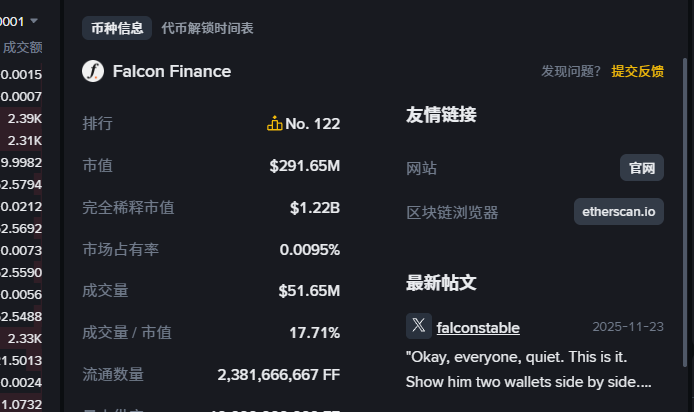The image size is (694, 412).
Task: Click the 提交反馈 link
Action: click(637, 71)
